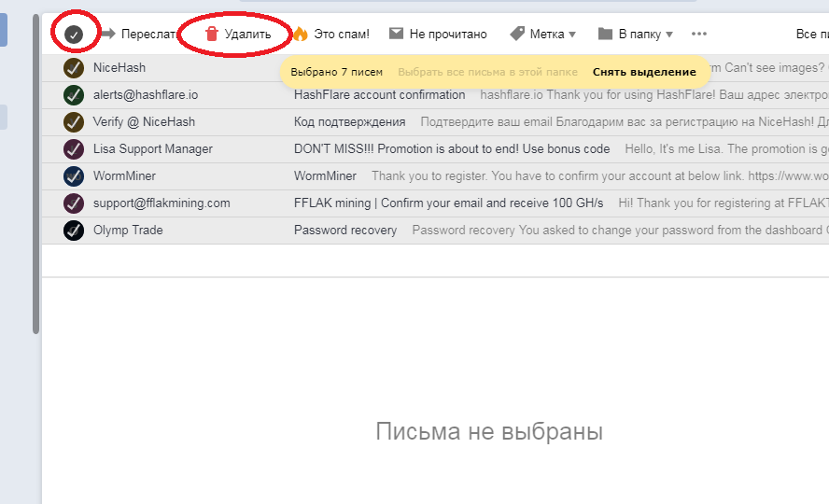Expand the В папку dropdown arrow
The height and width of the screenshot is (504, 829).
[669, 35]
